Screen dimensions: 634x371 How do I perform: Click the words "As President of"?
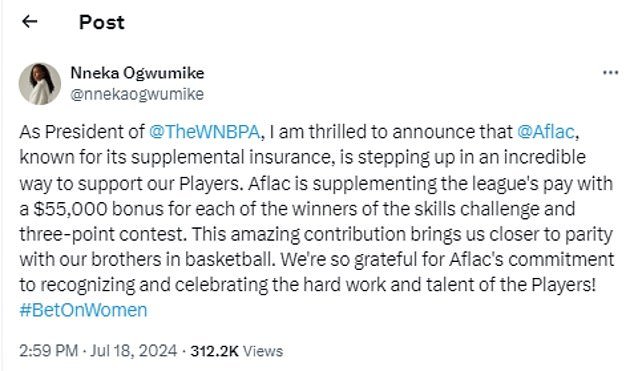82,132
